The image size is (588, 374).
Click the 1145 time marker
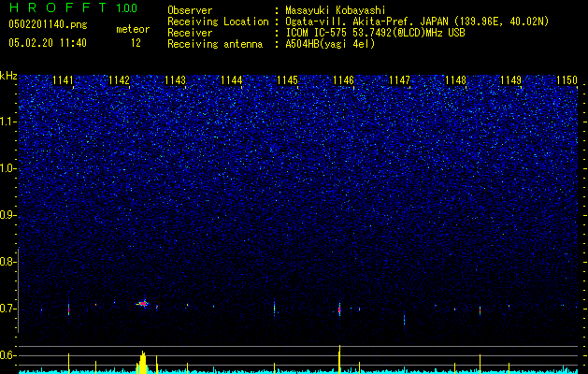coord(288,80)
